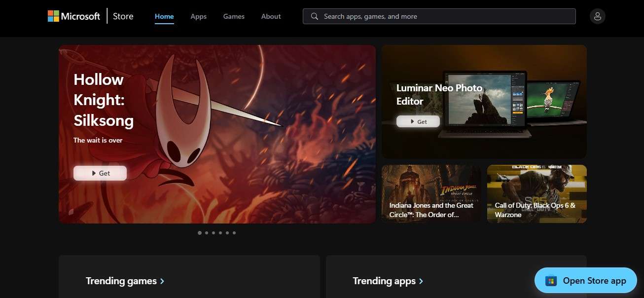Get Hollow Knight: Silksong from the banner

coord(100,173)
